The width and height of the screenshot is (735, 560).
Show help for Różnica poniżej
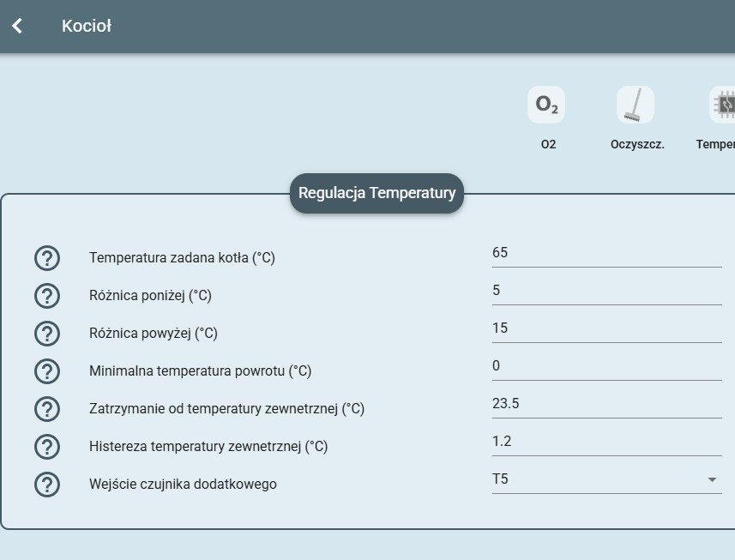pyautogui.click(x=46, y=295)
